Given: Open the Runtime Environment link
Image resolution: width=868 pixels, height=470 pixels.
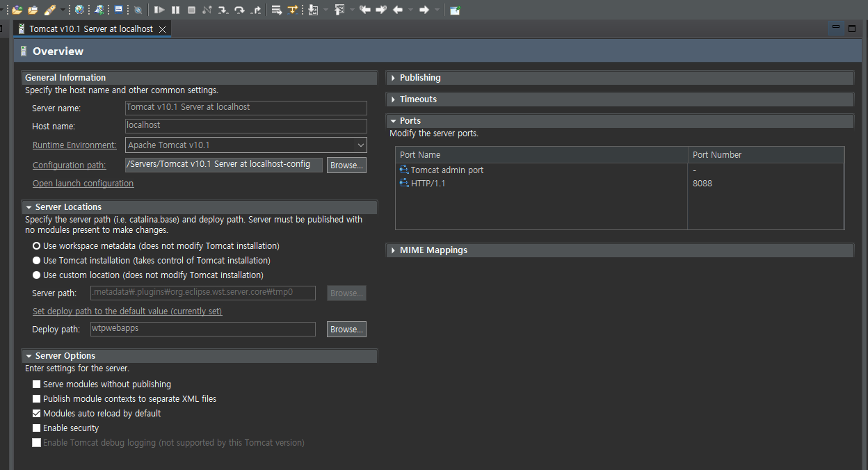Looking at the screenshot, I should coord(74,145).
